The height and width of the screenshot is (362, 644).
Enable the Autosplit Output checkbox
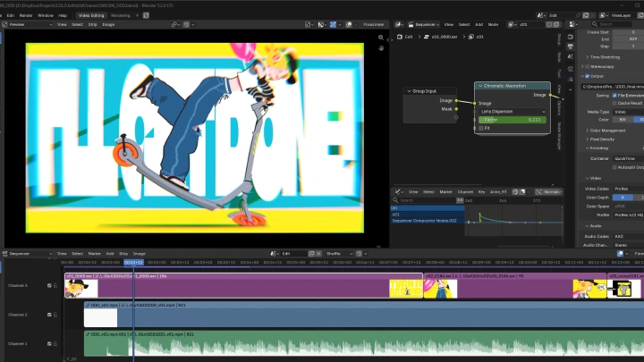614,167
